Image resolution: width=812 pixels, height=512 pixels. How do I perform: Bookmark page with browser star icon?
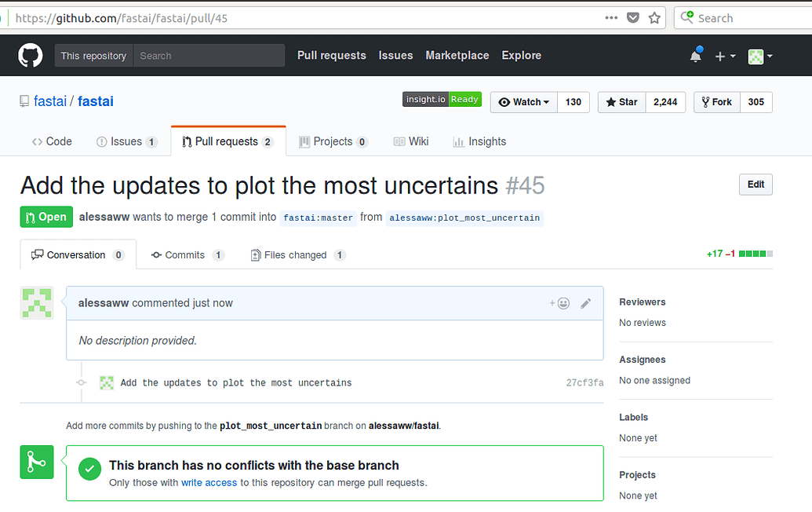654,18
